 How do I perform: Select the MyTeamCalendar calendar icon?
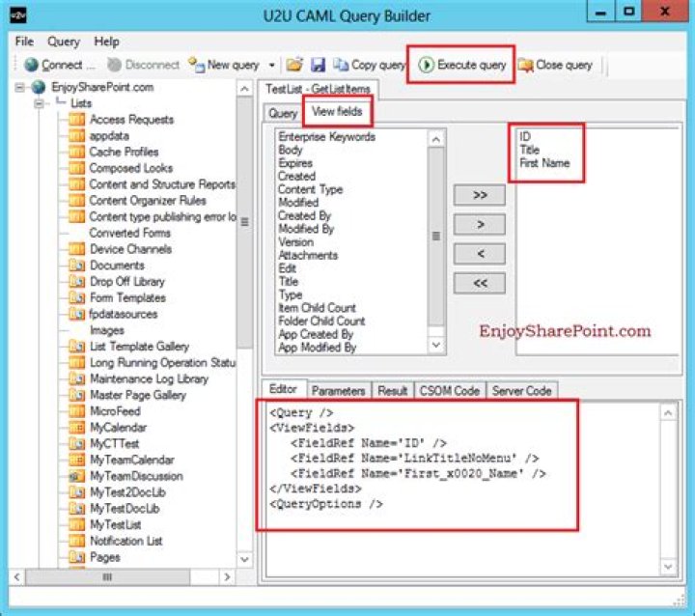point(76,460)
